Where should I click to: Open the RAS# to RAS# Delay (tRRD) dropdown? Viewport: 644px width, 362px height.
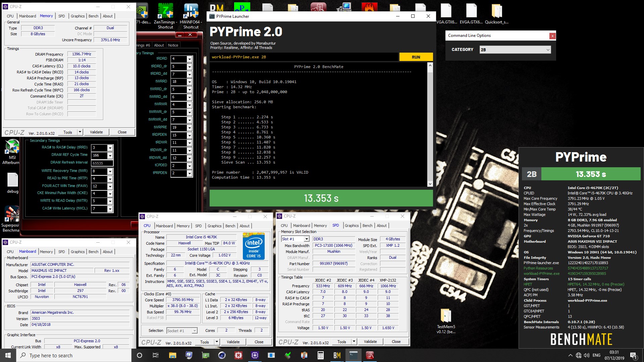(110, 148)
